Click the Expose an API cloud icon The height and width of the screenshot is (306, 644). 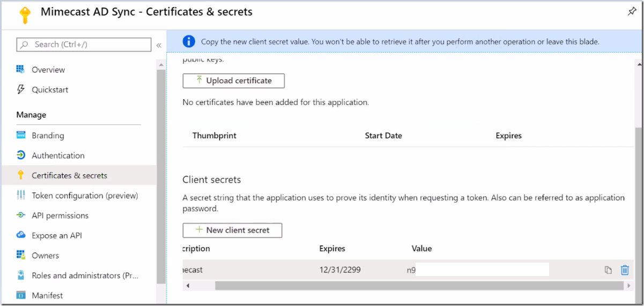[21, 235]
